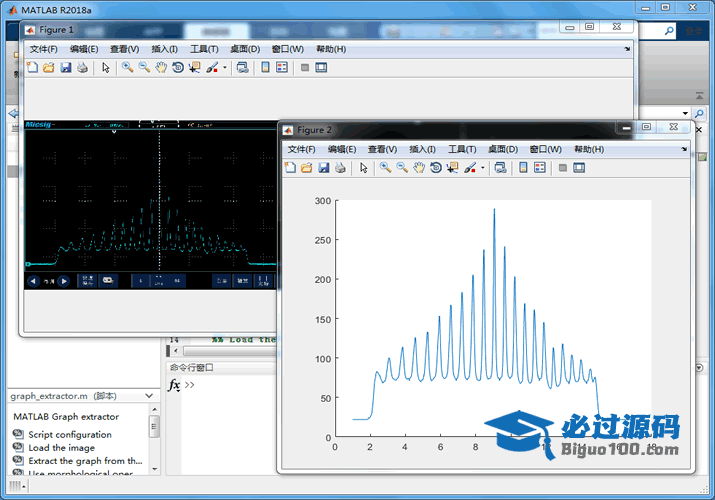Click the Save icon in Figure 1 toolbar
715x500 pixels.
click(x=65, y=68)
